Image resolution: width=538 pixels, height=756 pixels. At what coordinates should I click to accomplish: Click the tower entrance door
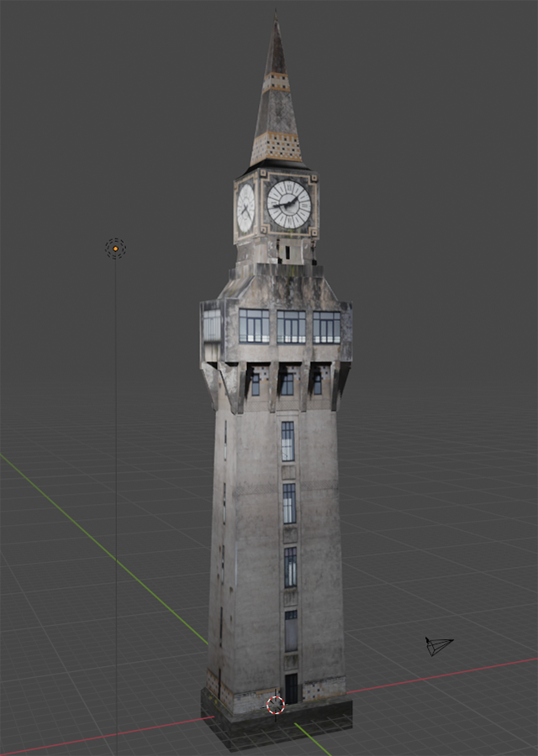(291, 689)
